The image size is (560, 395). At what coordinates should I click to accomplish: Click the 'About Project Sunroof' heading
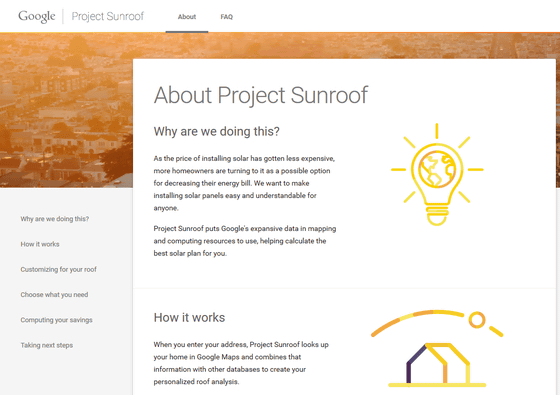[261, 95]
